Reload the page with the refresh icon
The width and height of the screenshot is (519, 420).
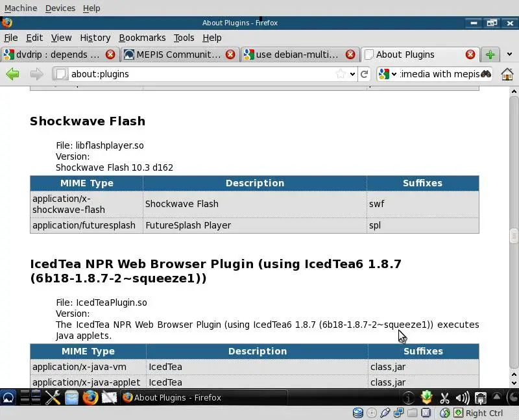click(365, 74)
